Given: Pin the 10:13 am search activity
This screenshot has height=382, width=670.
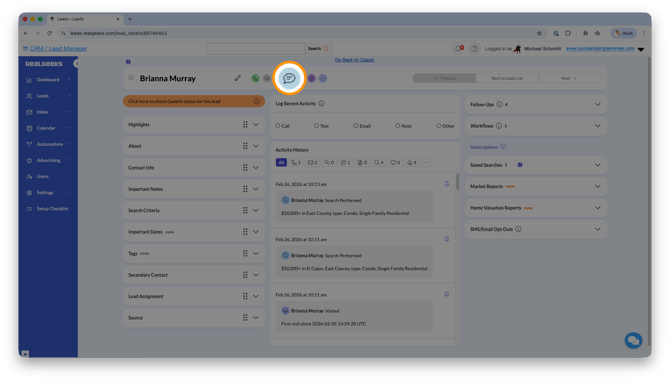Looking at the screenshot, I should [447, 184].
